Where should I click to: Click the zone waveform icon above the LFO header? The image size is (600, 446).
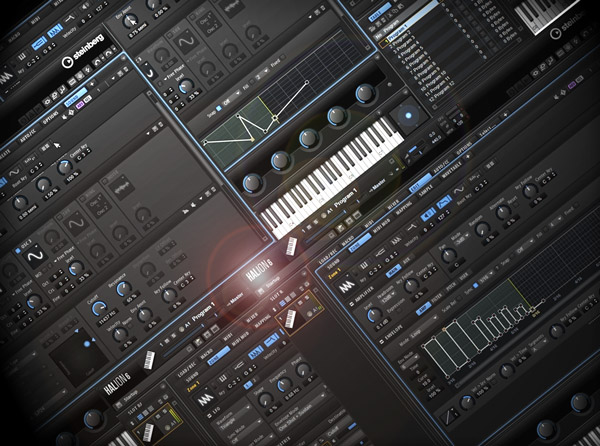(204, 400)
